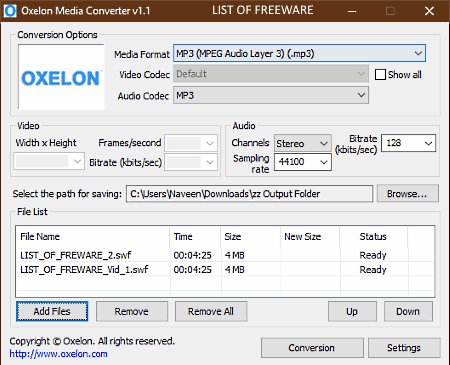Screen dimensions: 450x365
Task: Expand the Sampling rate 44100 dropdown
Action: tap(303, 162)
